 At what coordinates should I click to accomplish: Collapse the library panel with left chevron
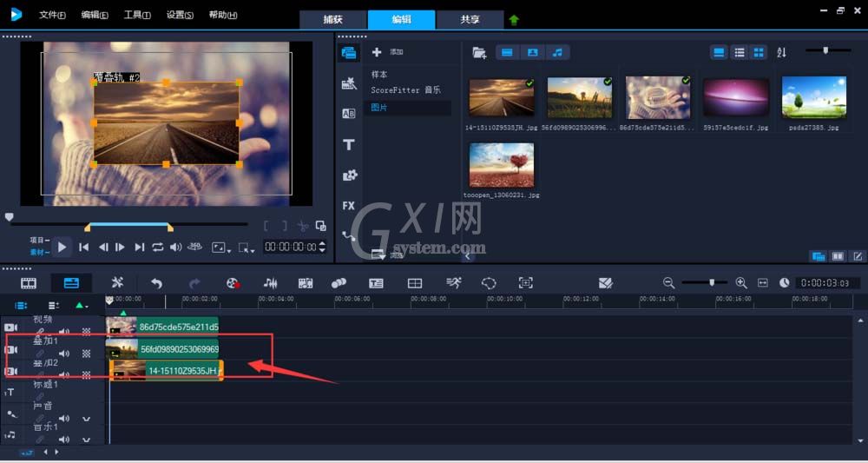pyautogui.click(x=468, y=256)
